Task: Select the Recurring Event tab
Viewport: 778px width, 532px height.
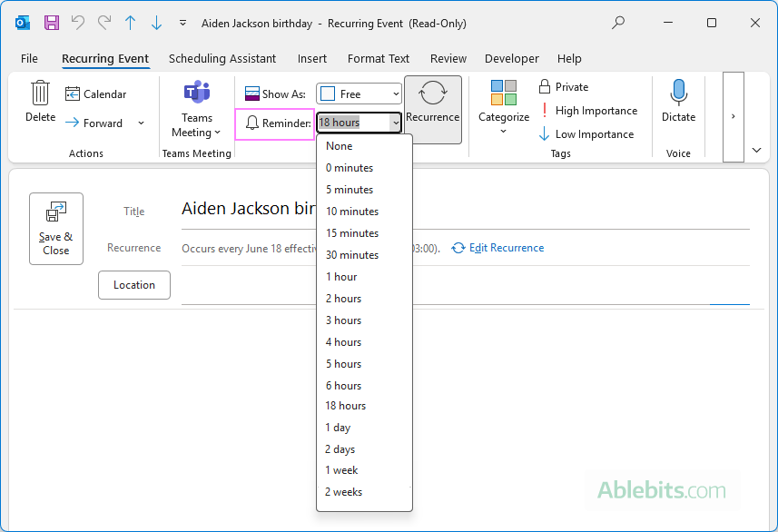Action: pyautogui.click(x=105, y=59)
